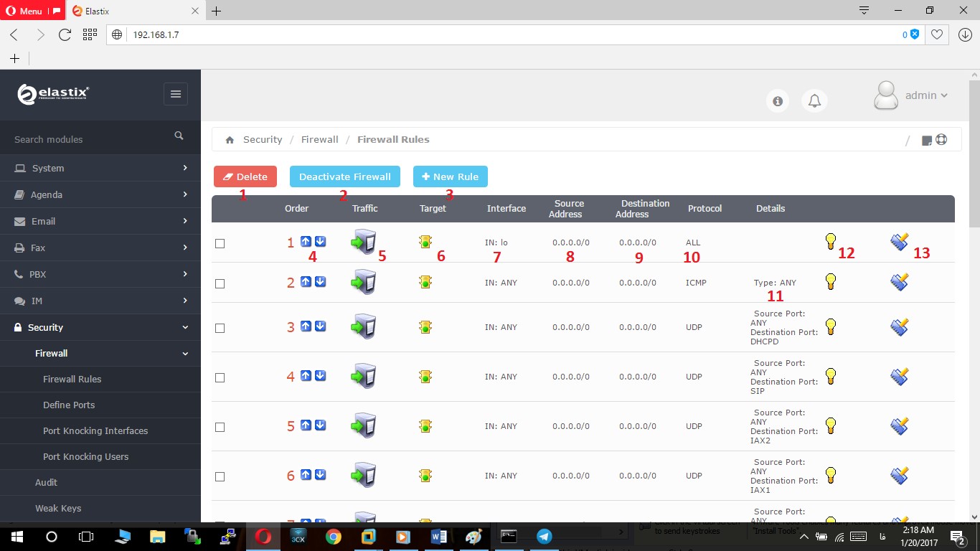Expand the PBX sidebar menu
This screenshot has width=980, height=551.
coord(100,274)
